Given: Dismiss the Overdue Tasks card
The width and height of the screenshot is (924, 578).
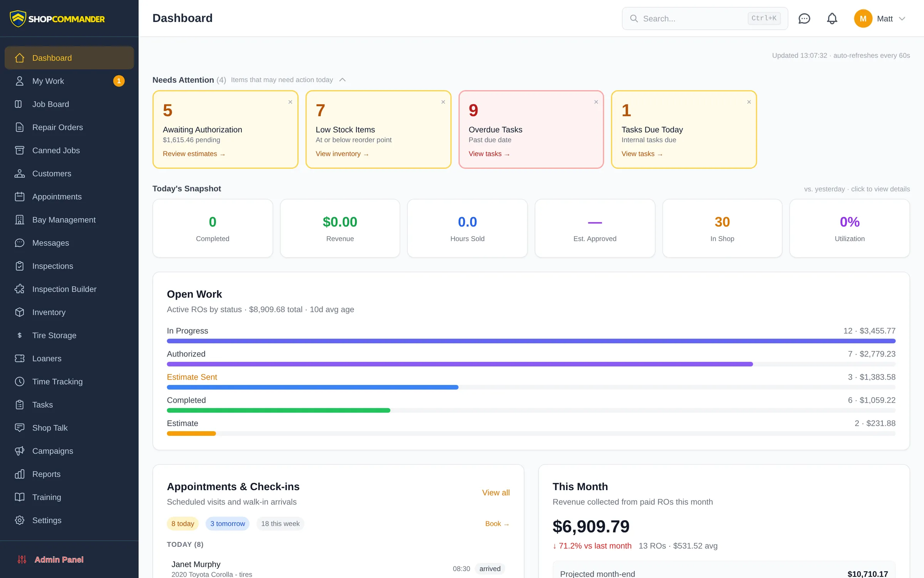Looking at the screenshot, I should click(596, 102).
